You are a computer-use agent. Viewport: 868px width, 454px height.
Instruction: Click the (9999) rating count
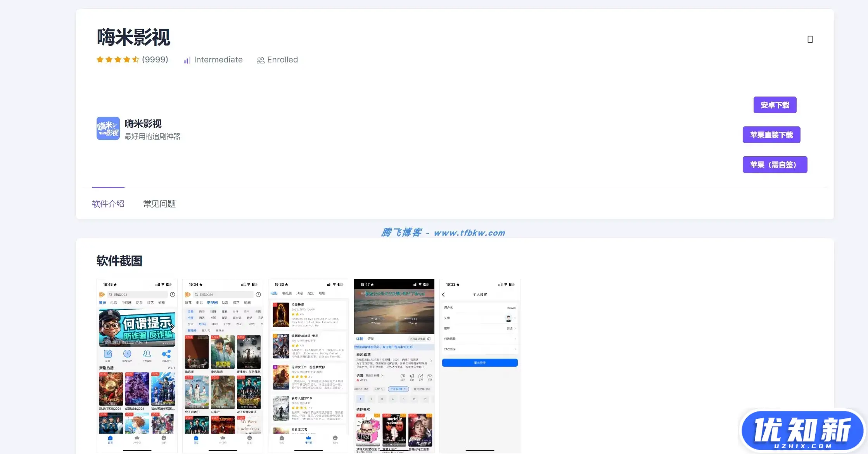click(x=155, y=60)
